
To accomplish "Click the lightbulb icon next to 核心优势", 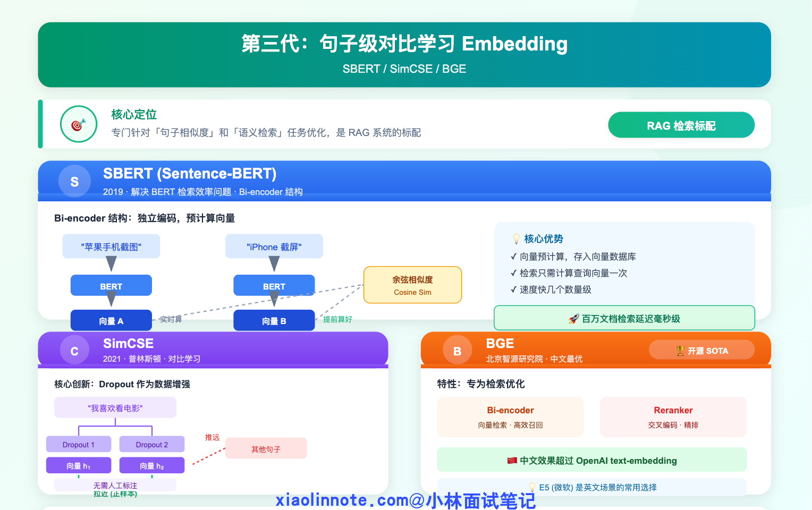I will pos(516,239).
